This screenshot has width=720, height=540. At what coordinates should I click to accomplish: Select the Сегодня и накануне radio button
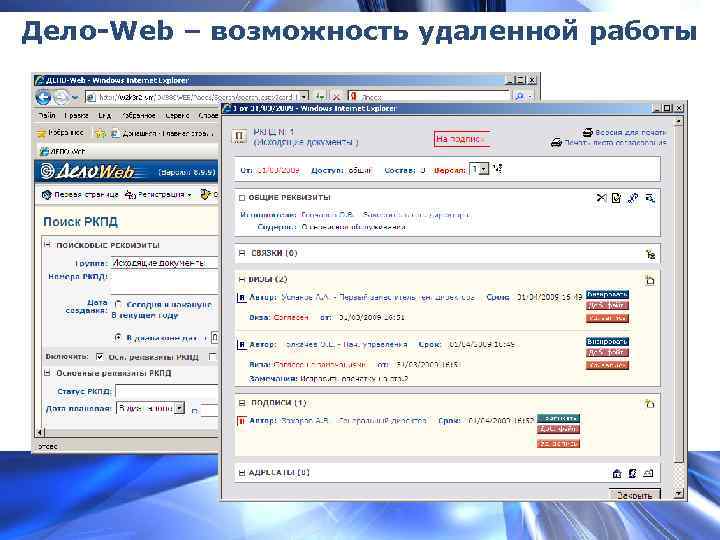point(118,304)
